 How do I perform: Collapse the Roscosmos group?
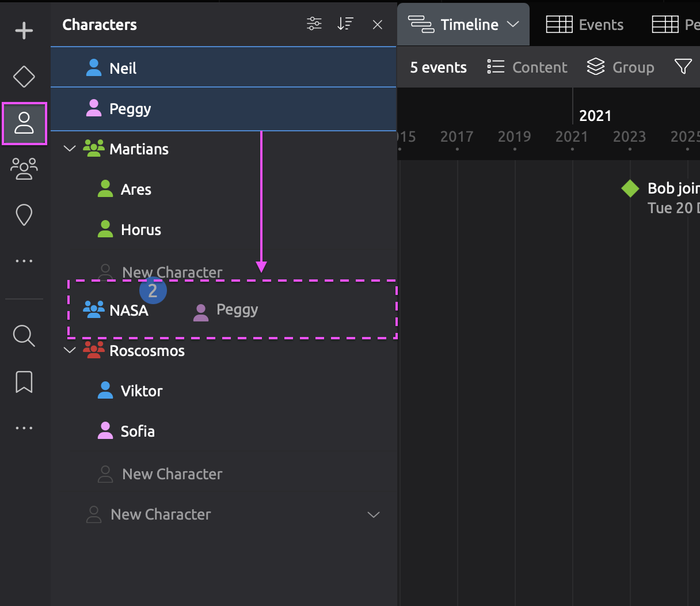click(x=70, y=350)
